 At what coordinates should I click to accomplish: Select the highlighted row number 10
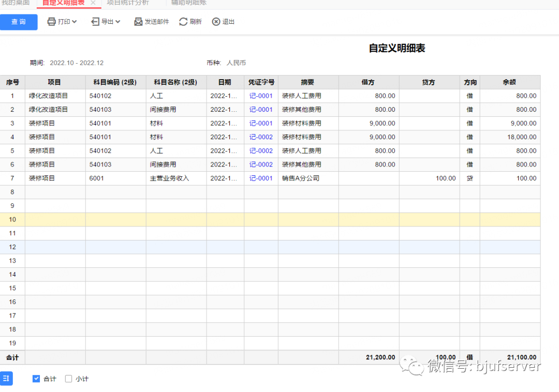(12, 219)
